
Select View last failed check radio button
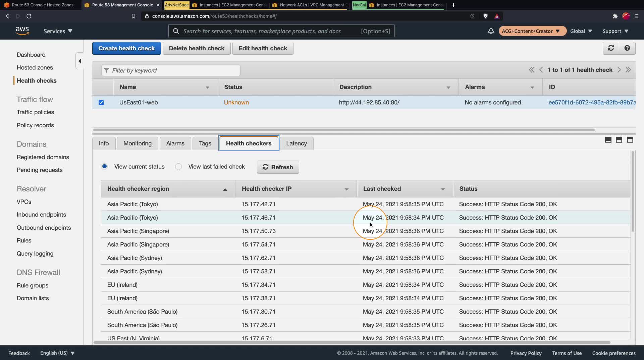(178, 167)
